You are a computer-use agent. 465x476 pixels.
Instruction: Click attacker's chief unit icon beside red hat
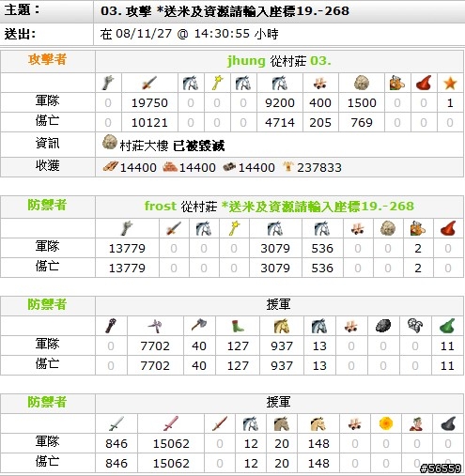click(x=397, y=84)
